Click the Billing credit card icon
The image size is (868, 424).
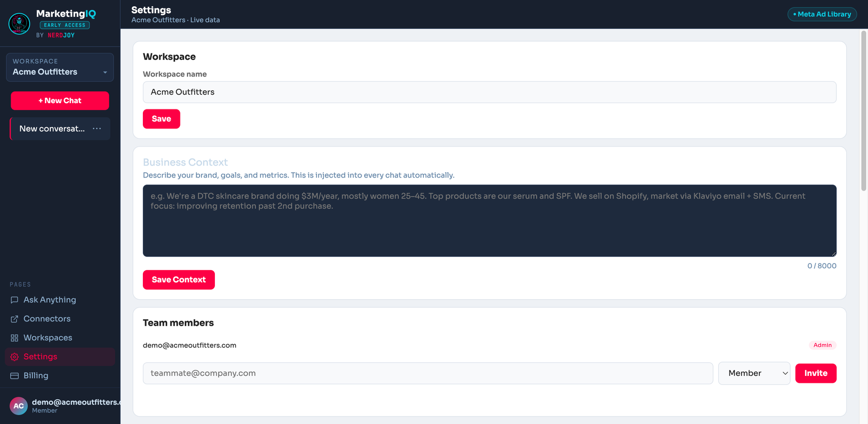[14, 376]
